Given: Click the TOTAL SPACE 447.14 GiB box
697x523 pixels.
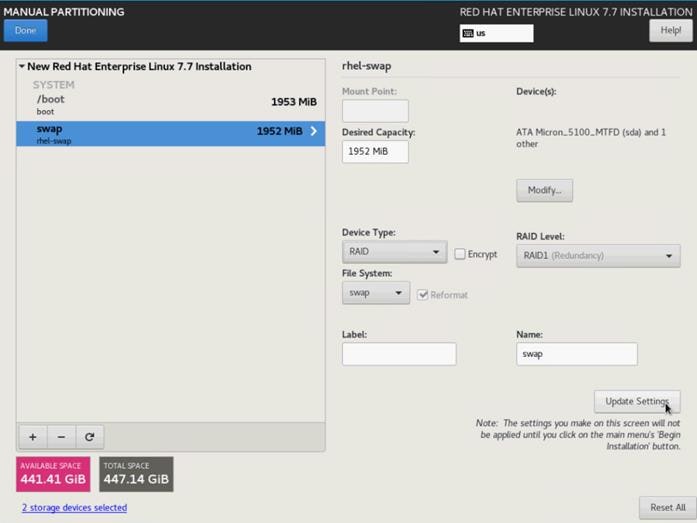Looking at the screenshot, I should click(x=136, y=474).
